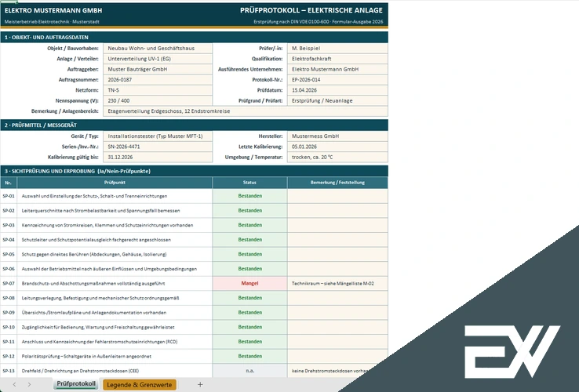The width and height of the screenshot is (579, 392).
Task: Switch to the Prüfprotokoll sheet tab
Action: coord(76,384)
